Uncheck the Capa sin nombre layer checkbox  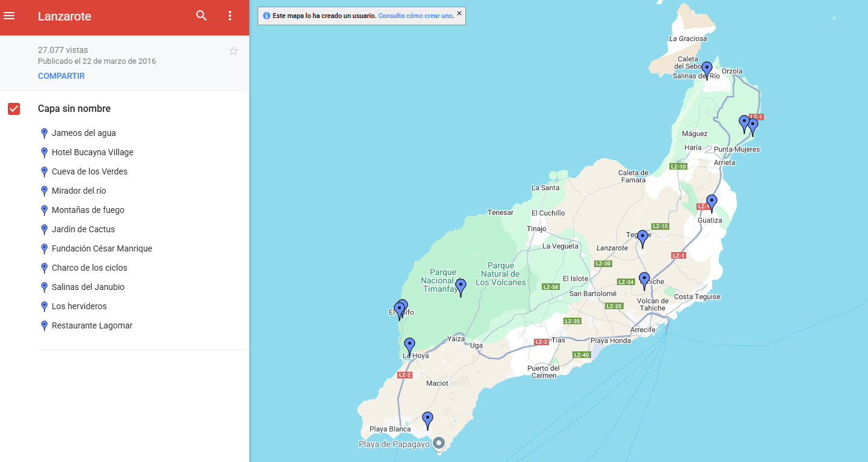coord(14,109)
